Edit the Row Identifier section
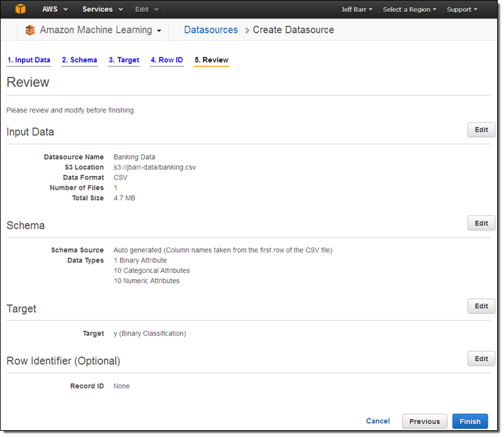The width and height of the screenshot is (504, 437). [481, 359]
